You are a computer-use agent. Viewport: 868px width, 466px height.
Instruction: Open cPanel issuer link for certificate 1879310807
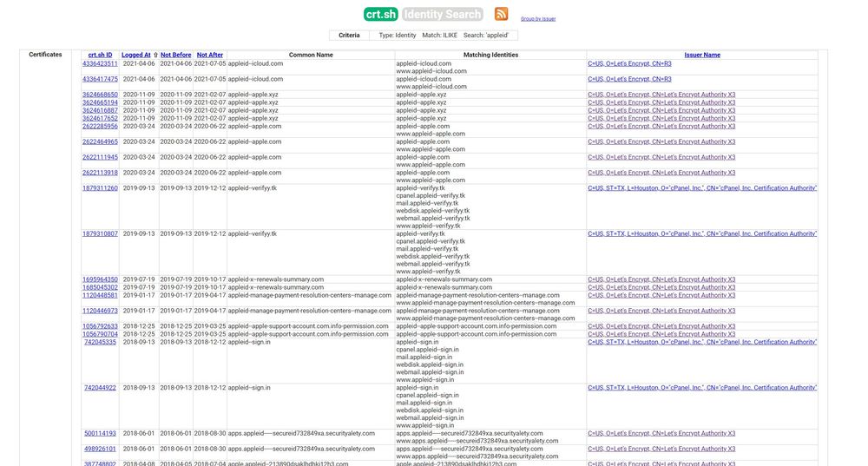point(702,233)
